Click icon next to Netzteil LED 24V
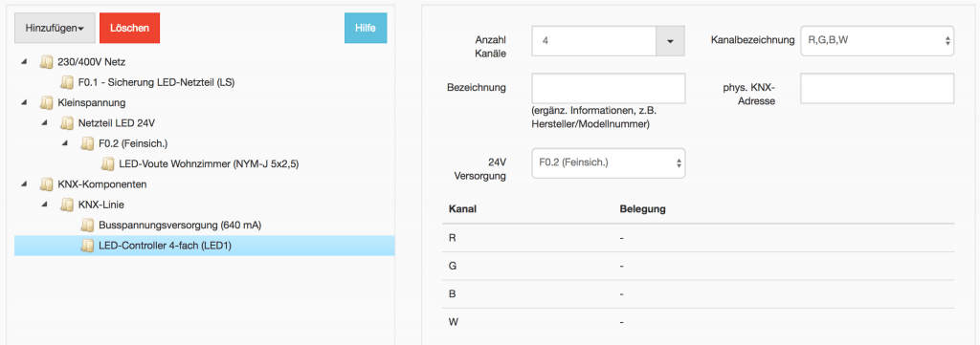 point(67,123)
